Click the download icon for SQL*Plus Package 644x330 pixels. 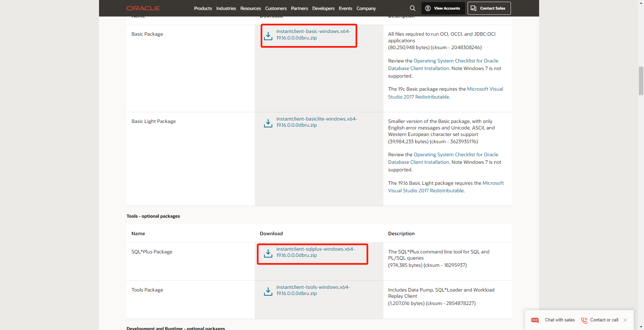coord(268,253)
